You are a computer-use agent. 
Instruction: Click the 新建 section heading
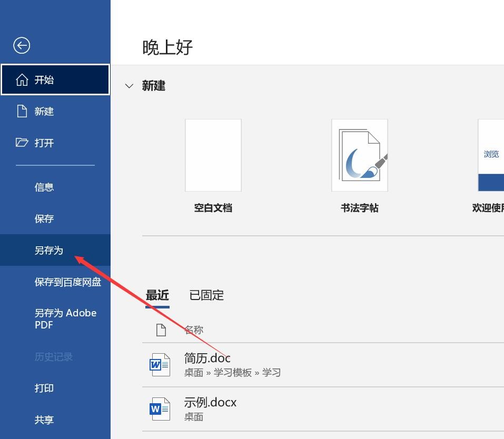[x=154, y=86]
